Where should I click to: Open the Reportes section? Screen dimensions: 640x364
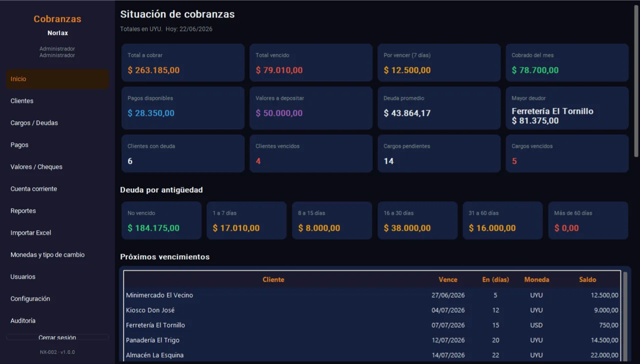[57, 211]
